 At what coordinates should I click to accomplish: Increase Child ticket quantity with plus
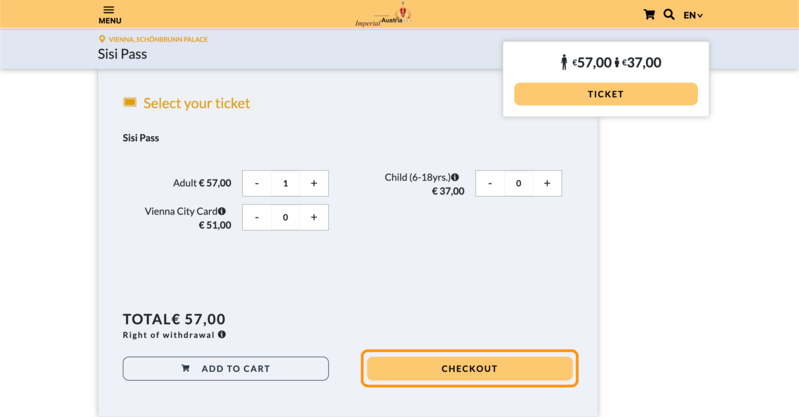point(547,183)
